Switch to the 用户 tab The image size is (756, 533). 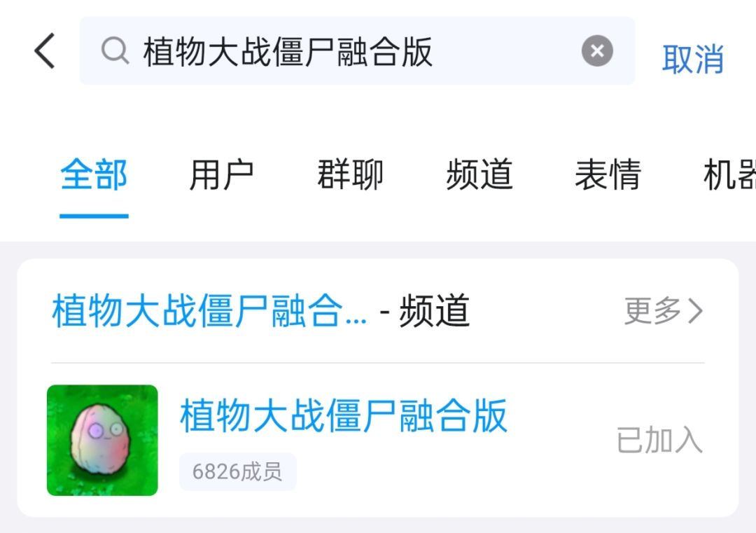(222, 174)
